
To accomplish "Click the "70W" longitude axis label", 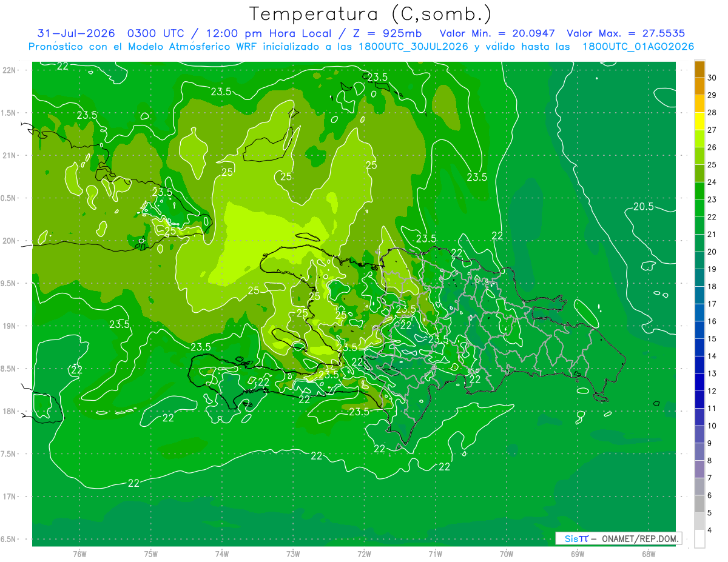I will tap(507, 555).
